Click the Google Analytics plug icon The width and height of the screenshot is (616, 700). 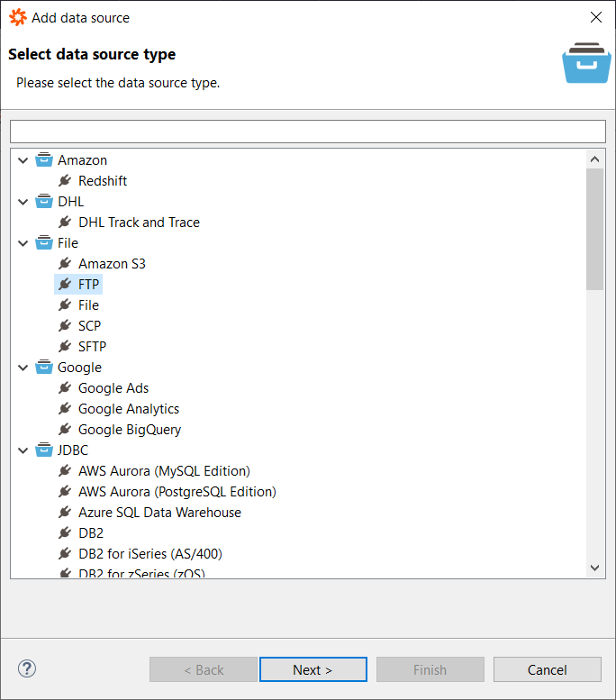tap(65, 409)
